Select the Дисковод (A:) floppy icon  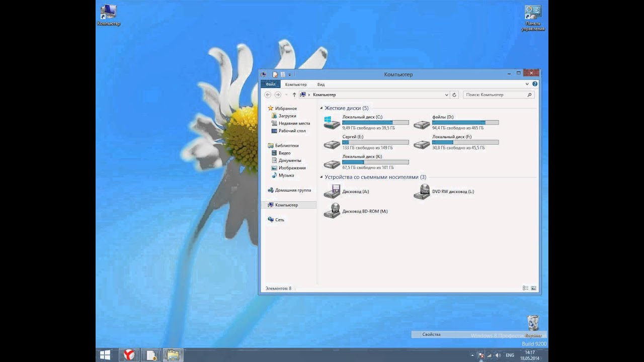coord(332,192)
